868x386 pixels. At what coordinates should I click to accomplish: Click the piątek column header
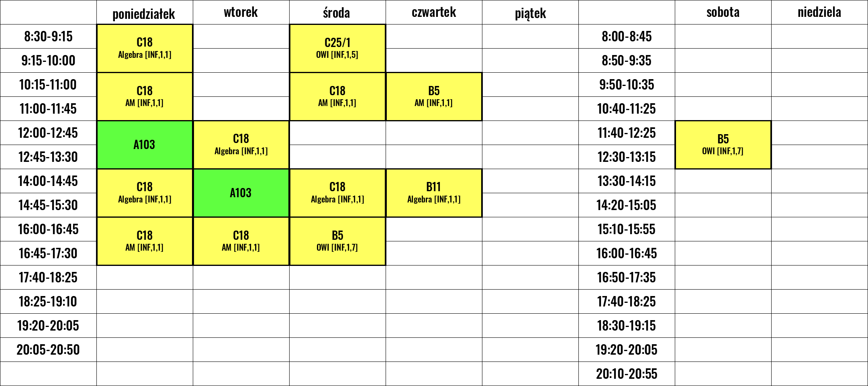530,13
